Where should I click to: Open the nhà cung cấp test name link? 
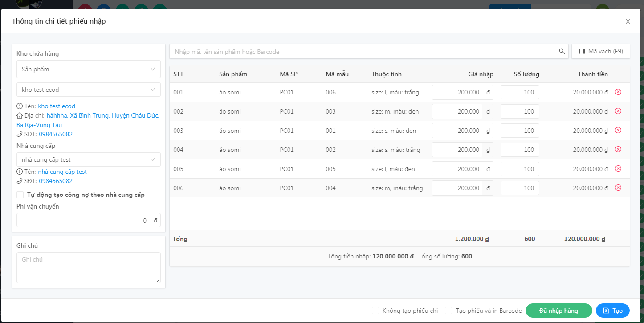(62, 172)
